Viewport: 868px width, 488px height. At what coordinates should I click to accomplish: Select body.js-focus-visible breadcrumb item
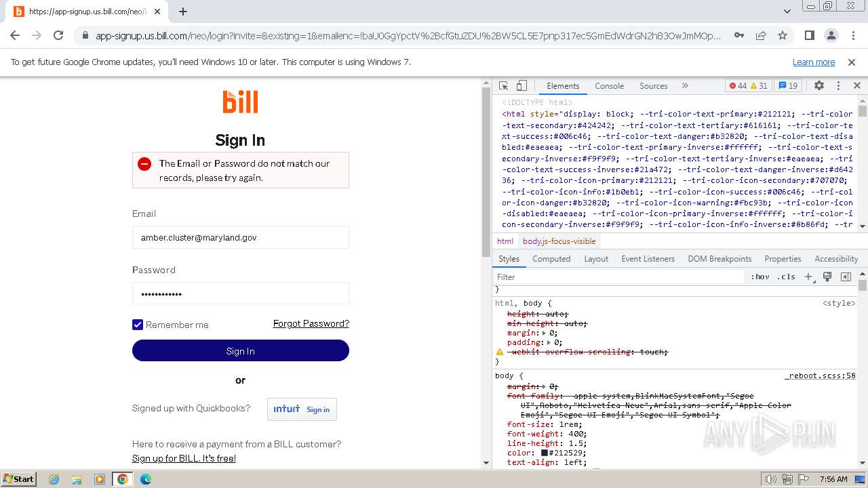[x=559, y=241]
